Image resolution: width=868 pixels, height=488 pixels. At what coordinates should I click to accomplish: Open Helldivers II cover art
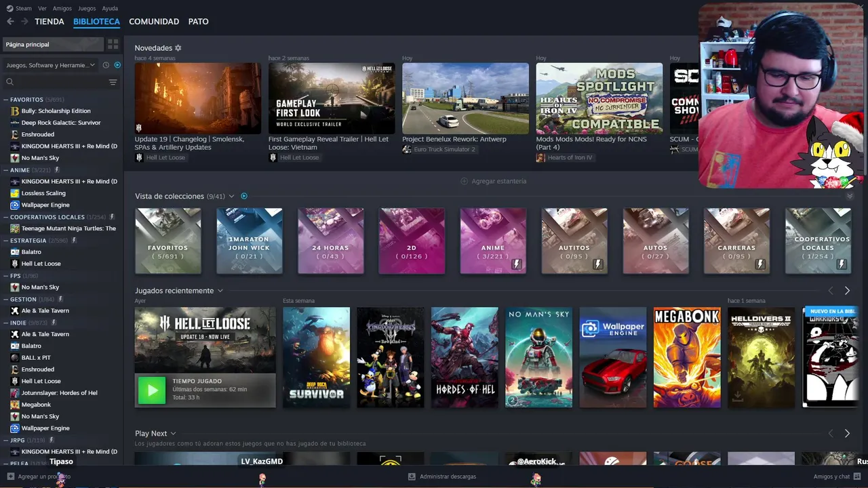point(761,358)
